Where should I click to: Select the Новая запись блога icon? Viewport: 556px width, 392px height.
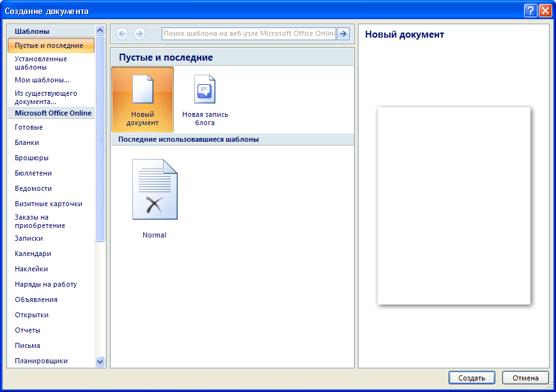click(205, 100)
